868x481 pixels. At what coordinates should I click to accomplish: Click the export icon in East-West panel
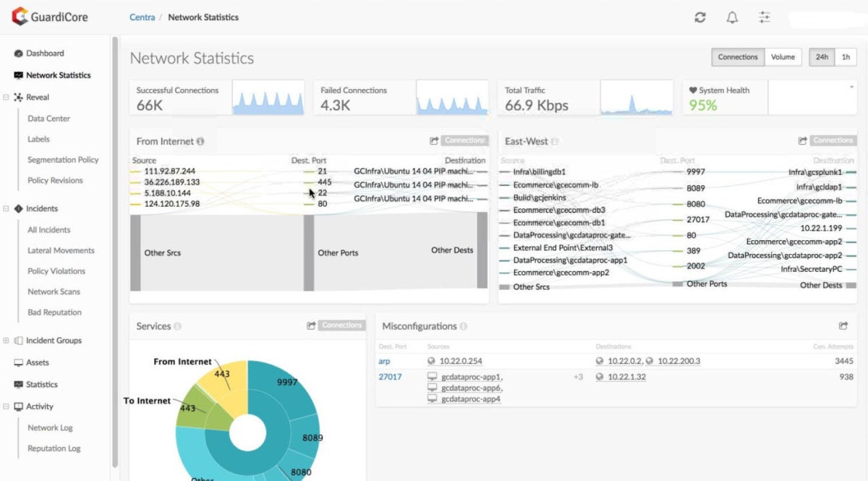point(803,141)
